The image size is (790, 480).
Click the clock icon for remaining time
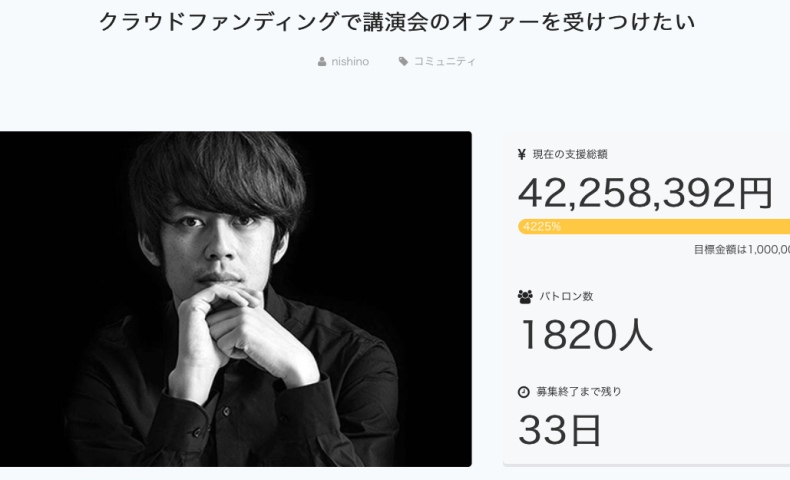(x=524, y=392)
